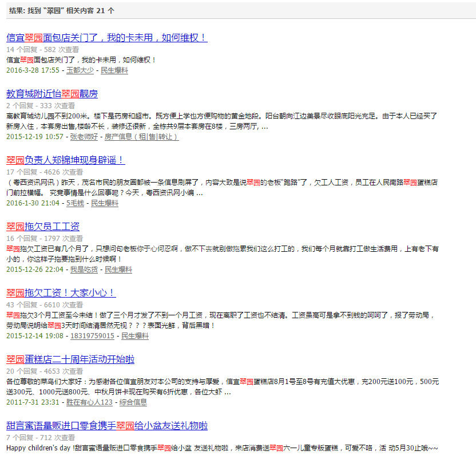Click date text 2011-7-31 23:31
This screenshot has height=455, width=476.
33,402
